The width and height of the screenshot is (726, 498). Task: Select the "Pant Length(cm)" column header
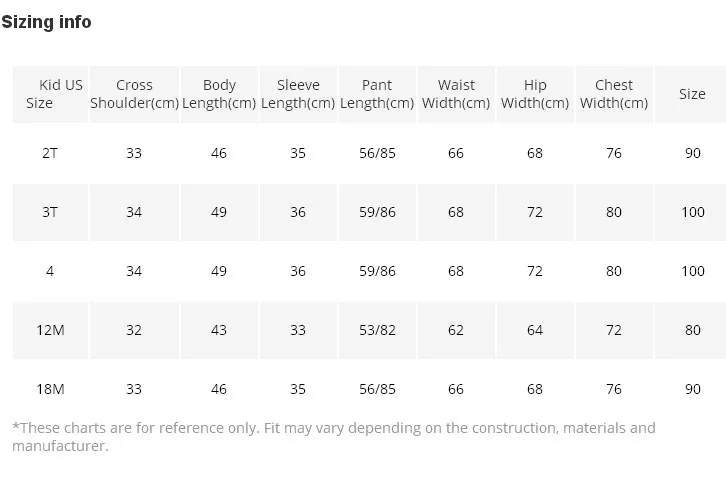tap(377, 94)
